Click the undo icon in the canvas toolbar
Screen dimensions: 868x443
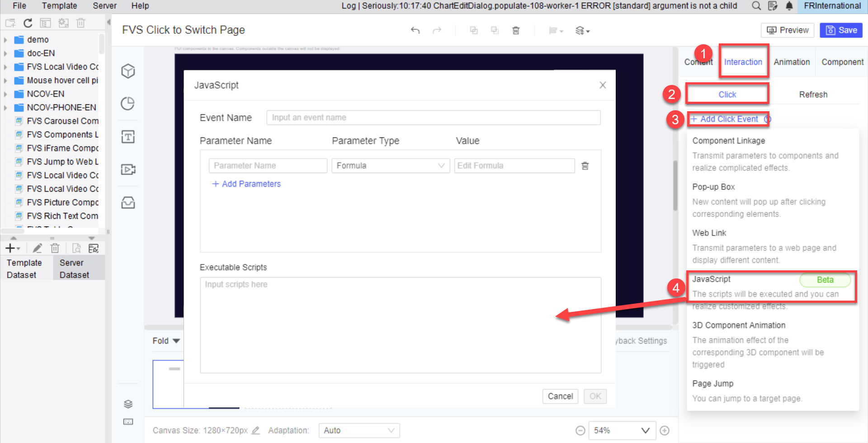[415, 30]
